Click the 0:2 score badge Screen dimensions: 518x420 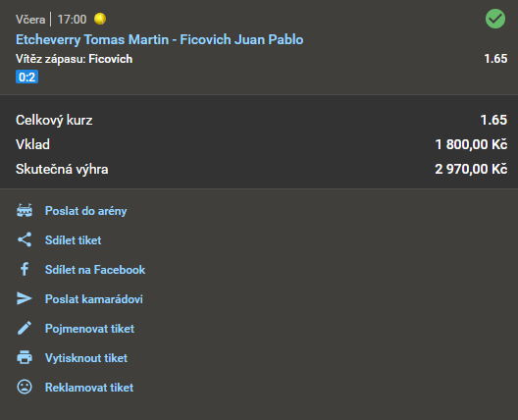(26, 77)
